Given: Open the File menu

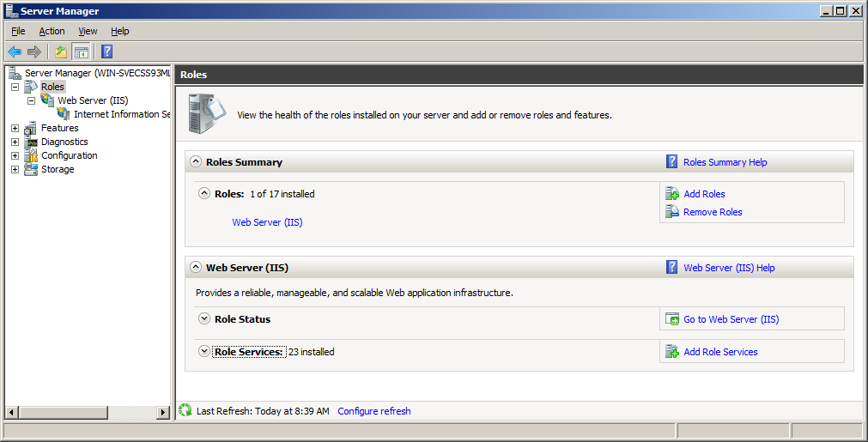Looking at the screenshot, I should [x=18, y=31].
